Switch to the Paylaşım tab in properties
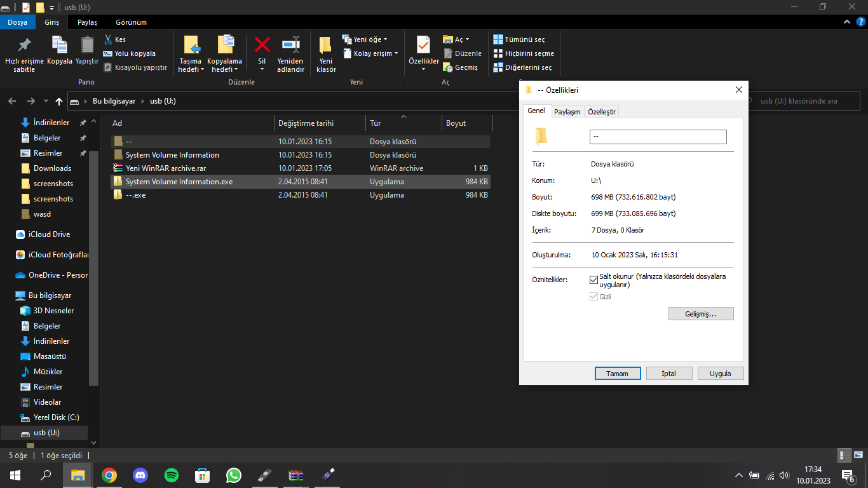Viewport: 868px width, 488px height. (x=567, y=112)
